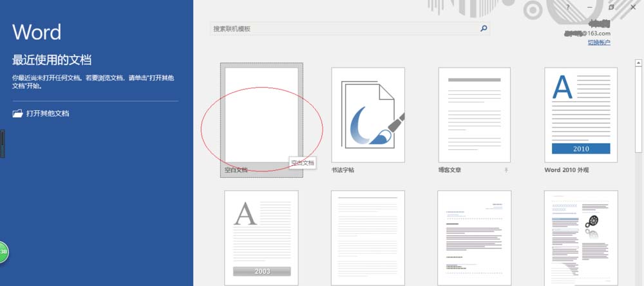Select the Word 2010 外观 template

[x=581, y=115]
